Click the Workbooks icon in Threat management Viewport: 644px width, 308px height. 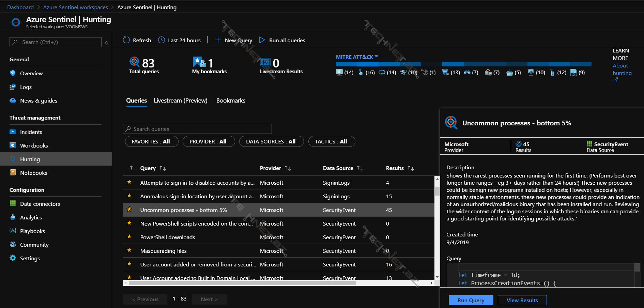point(13,145)
